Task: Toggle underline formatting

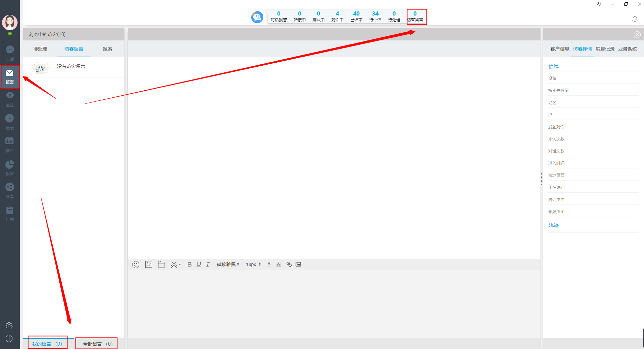Action: [x=199, y=264]
